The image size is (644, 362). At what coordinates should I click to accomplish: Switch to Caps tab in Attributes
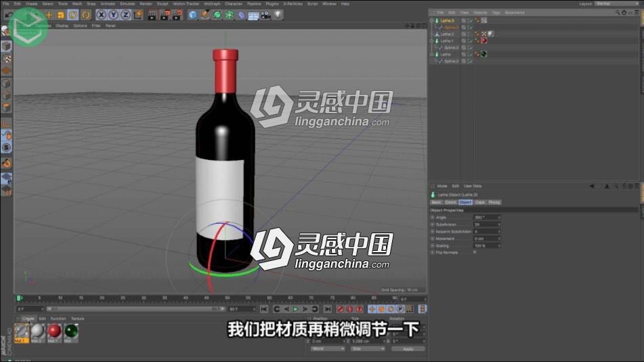(x=479, y=203)
